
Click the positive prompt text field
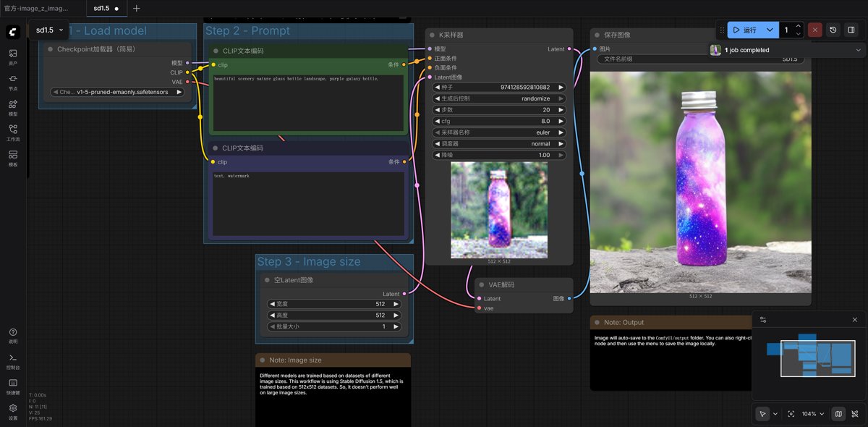click(307, 101)
